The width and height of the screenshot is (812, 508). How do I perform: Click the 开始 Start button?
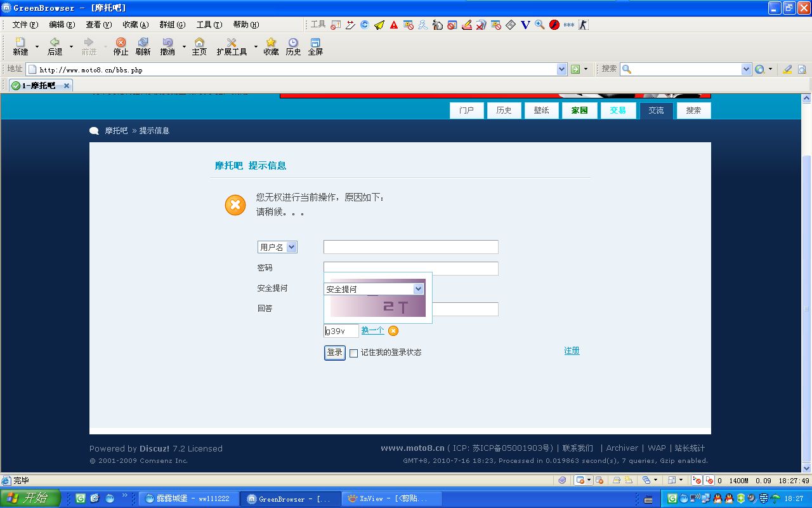tap(30, 498)
